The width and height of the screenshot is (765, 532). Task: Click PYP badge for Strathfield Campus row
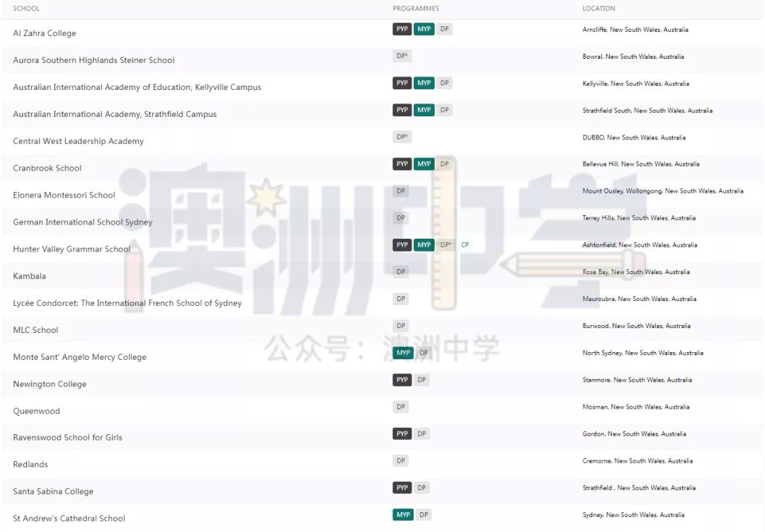402,111
